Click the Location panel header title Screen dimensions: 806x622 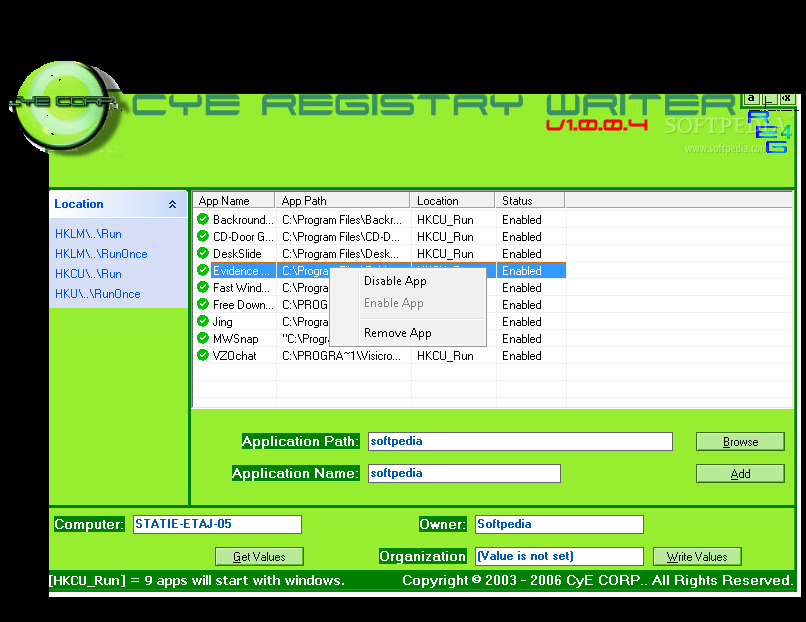click(x=79, y=204)
